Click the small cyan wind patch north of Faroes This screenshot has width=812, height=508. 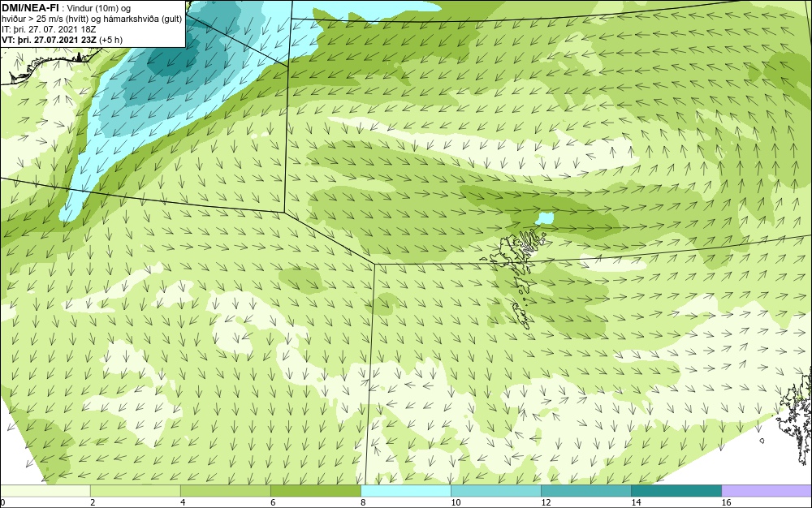tap(544, 218)
